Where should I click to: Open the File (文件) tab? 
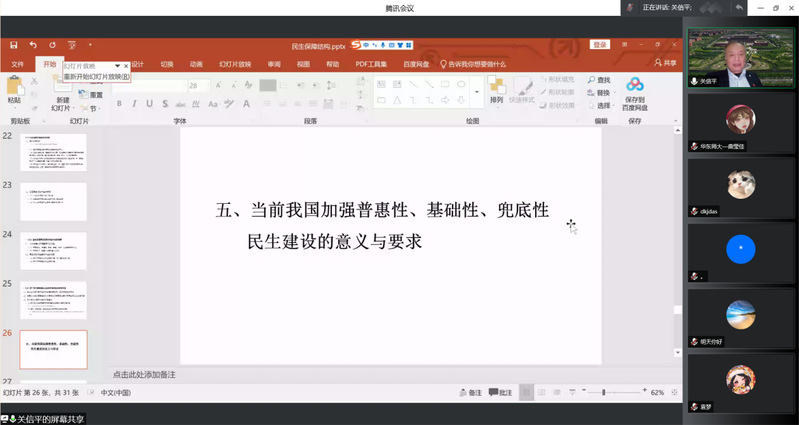pos(17,64)
